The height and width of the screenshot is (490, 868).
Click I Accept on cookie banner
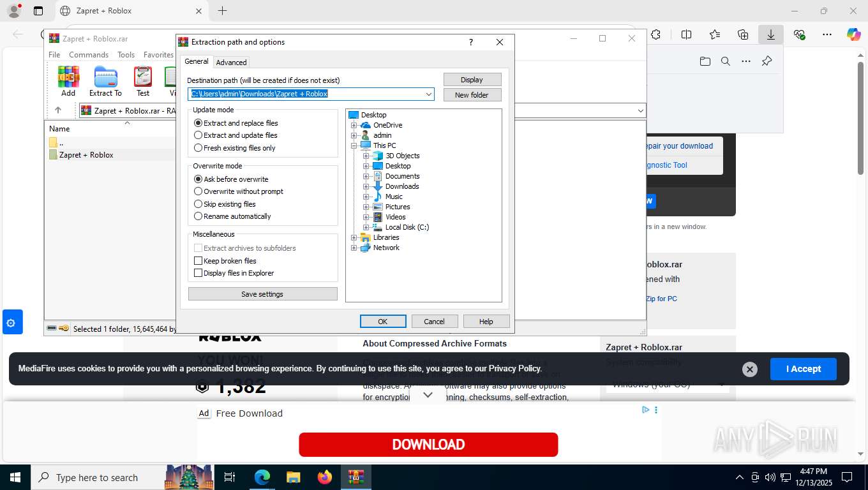click(803, 369)
